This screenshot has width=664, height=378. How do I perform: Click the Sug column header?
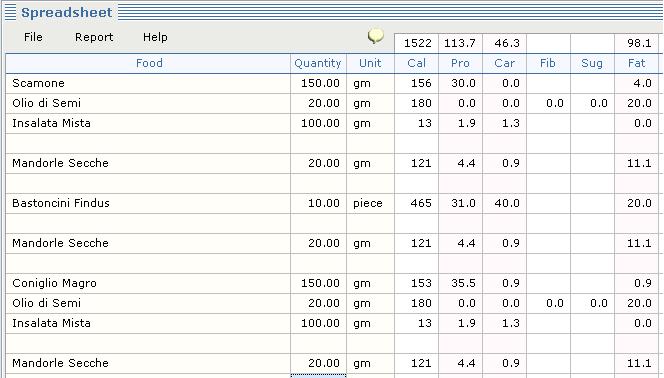pyautogui.click(x=592, y=63)
